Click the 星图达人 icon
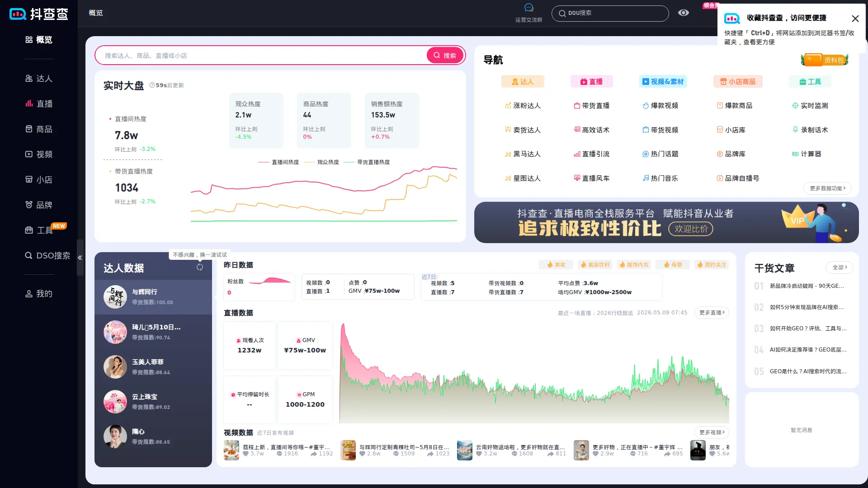The height and width of the screenshot is (488, 868). coord(508,178)
